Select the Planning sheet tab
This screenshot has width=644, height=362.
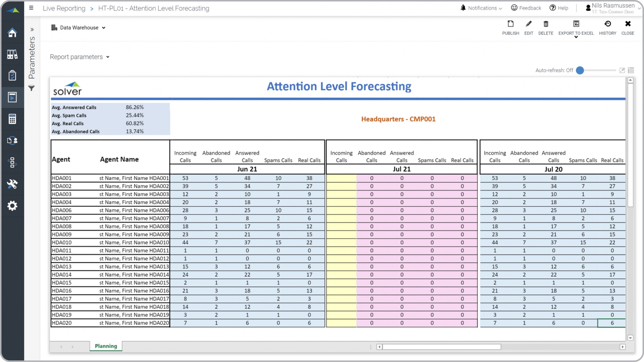(x=106, y=346)
